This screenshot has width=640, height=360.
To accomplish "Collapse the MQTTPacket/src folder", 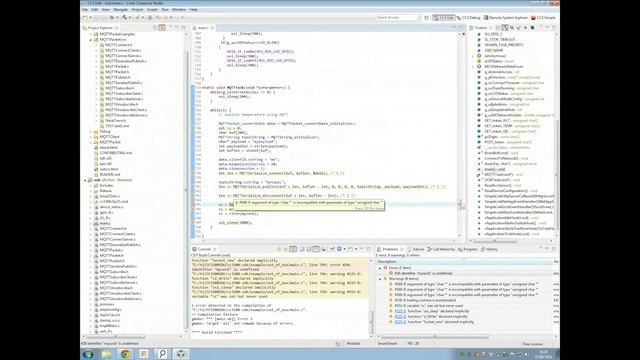I will tap(91, 40).
